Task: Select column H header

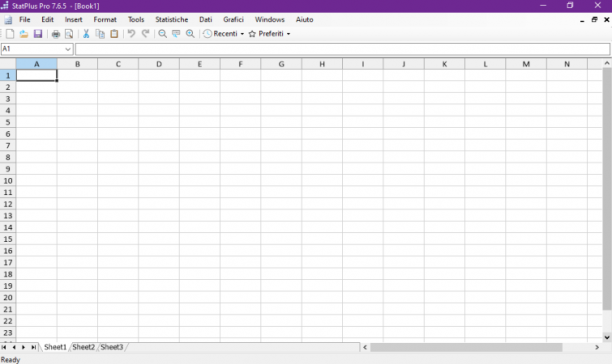Action: point(322,64)
